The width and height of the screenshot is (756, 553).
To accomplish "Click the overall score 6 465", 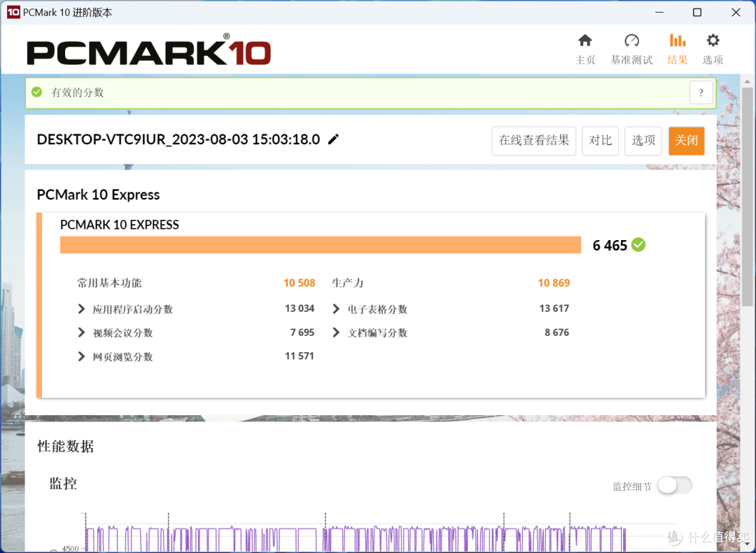I will (610, 246).
